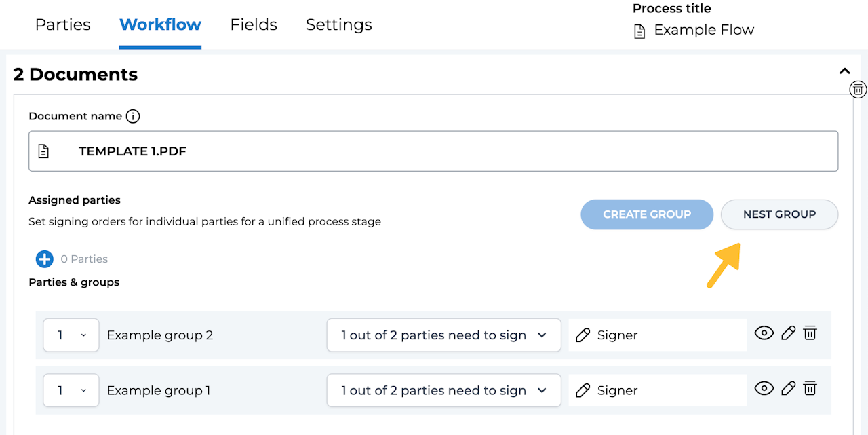Delete Example group 1 with trash icon

pyautogui.click(x=810, y=388)
